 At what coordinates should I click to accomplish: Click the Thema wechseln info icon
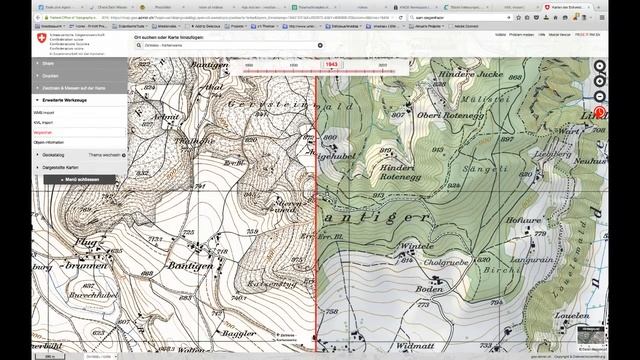pos(124,155)
